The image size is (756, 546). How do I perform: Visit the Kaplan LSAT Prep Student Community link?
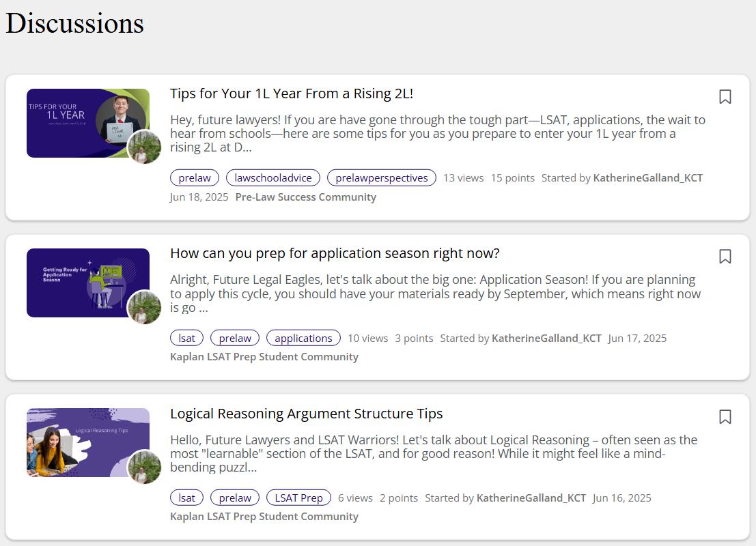coord(264,356)
